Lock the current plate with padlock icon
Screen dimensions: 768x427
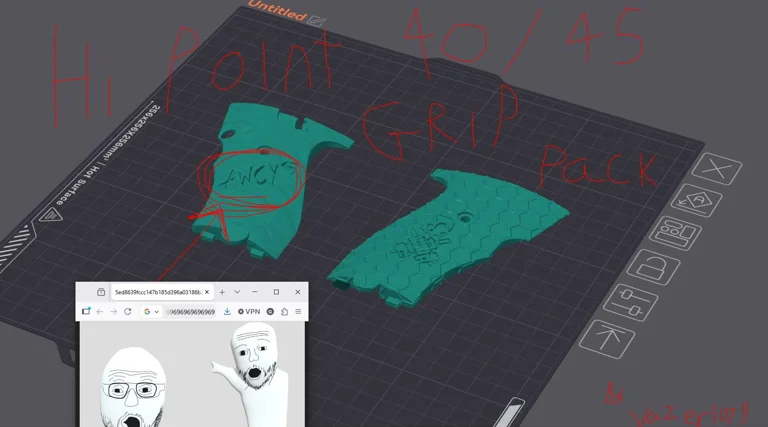tap(653, 267)
